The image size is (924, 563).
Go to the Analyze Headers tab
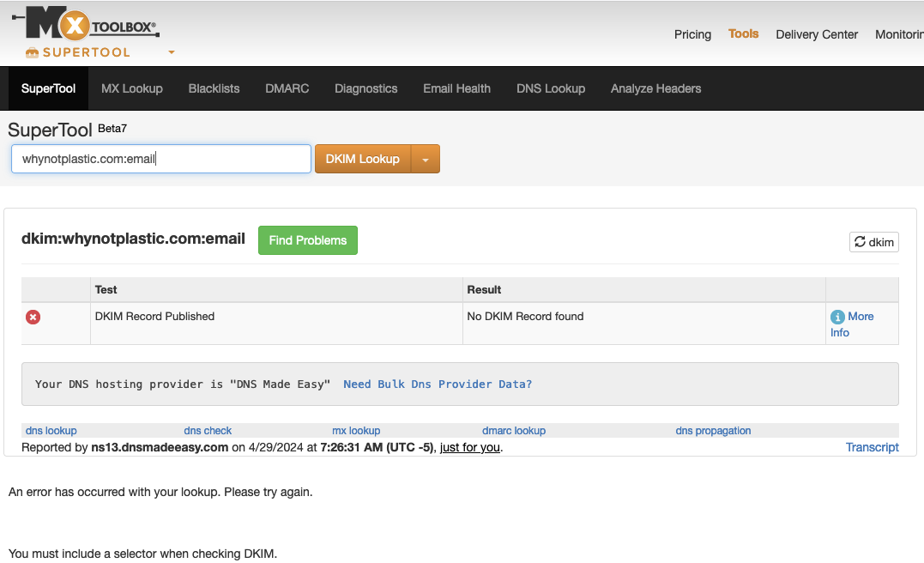(x=655, y=88)
